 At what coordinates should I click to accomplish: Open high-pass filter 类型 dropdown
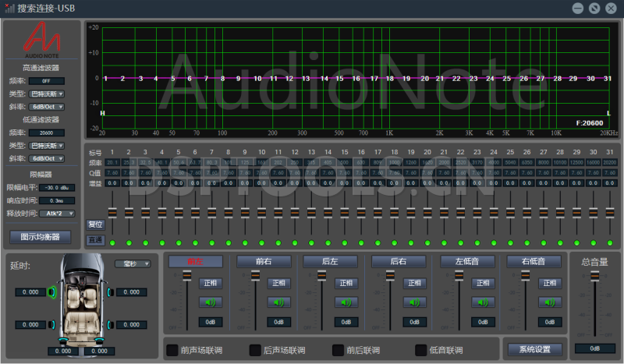pyautogui.click(x=47, y=94)
